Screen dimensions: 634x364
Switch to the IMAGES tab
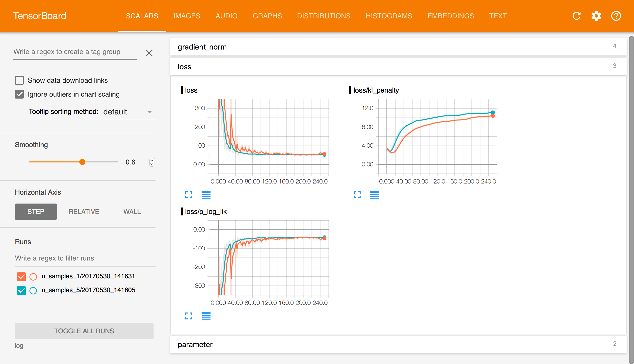(186, 16)
